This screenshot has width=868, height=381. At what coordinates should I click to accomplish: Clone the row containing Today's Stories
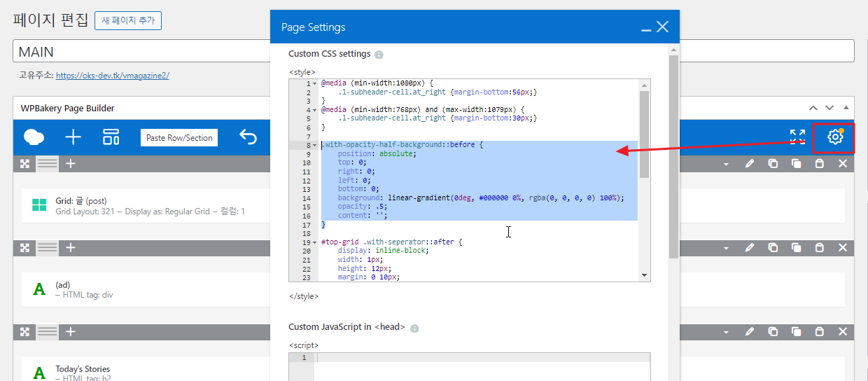796,332
